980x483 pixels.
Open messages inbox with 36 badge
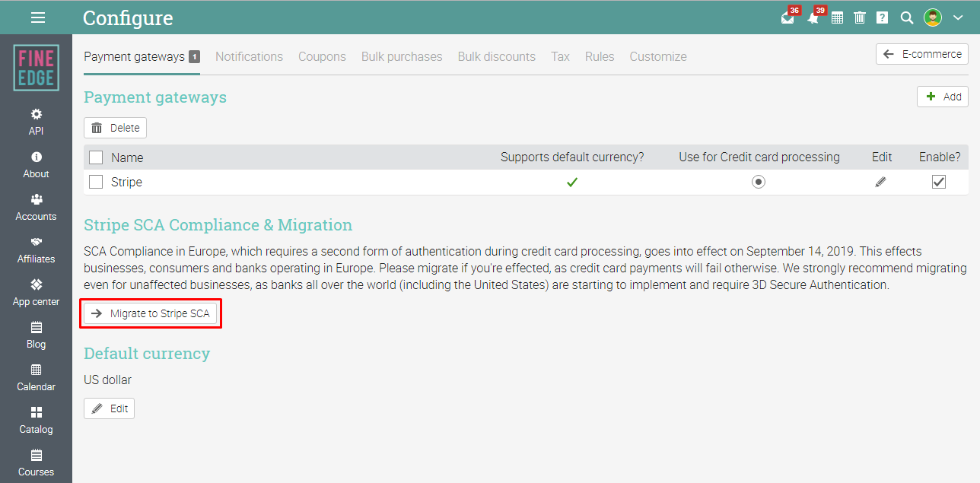[789, 17]
